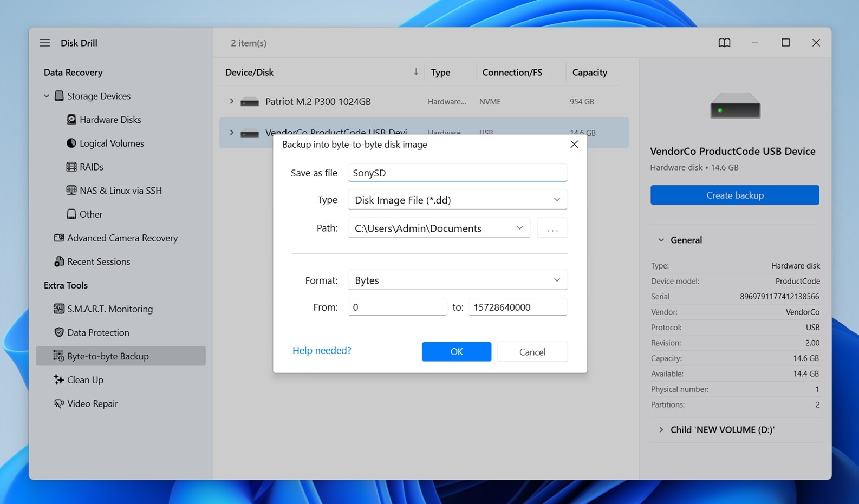Viewport: 859px width, 504px height.
Task: Click the Video Repair icon
Action: pos(59,403)
